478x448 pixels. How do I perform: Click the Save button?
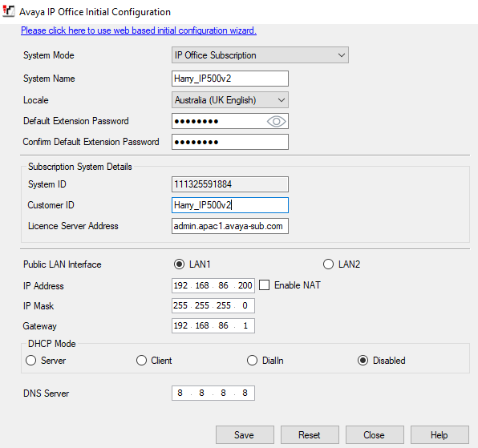(x=245, y=435)
